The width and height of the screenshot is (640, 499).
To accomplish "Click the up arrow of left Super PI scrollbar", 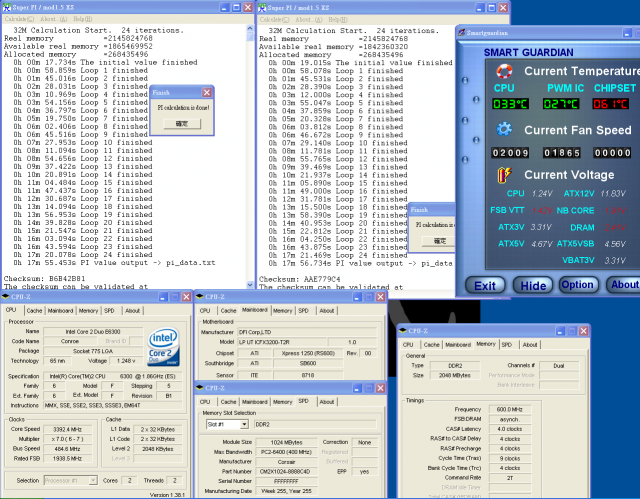I will point(250,28).
